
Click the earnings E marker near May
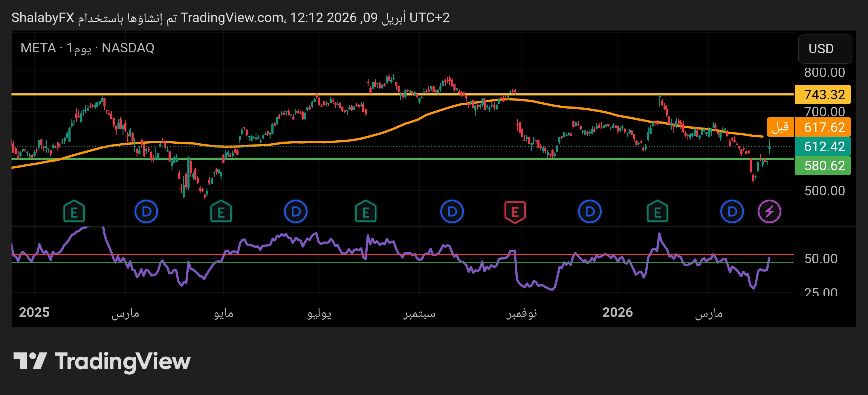click(221, 212)
